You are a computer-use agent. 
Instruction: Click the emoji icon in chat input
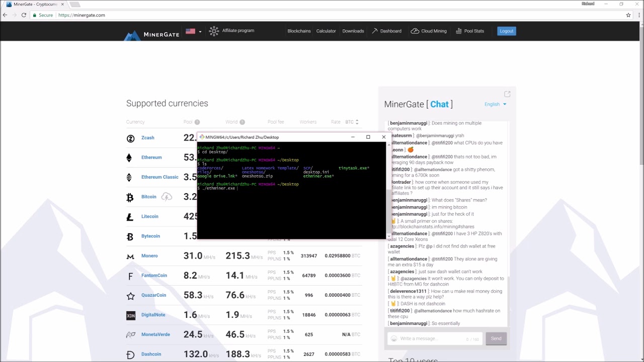394,338
